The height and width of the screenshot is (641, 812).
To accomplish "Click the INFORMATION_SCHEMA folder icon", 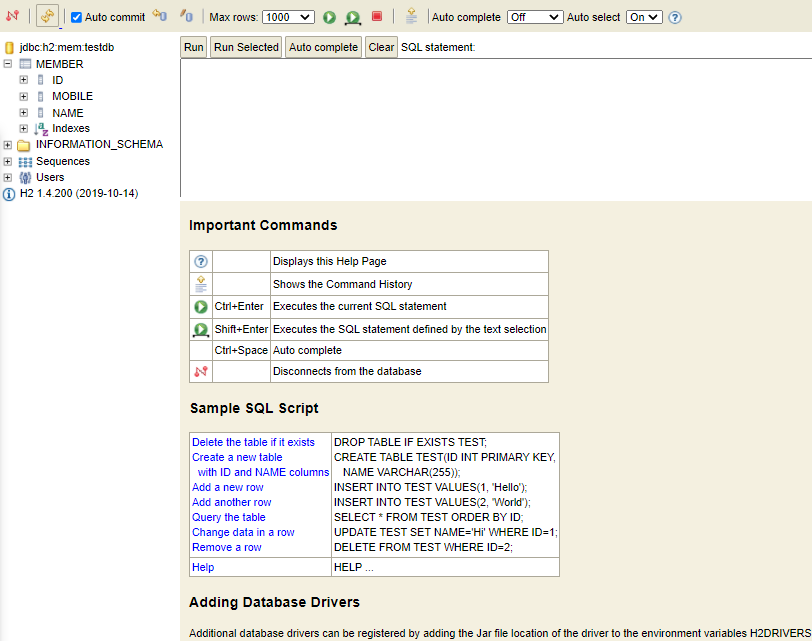I will [24, 145].
